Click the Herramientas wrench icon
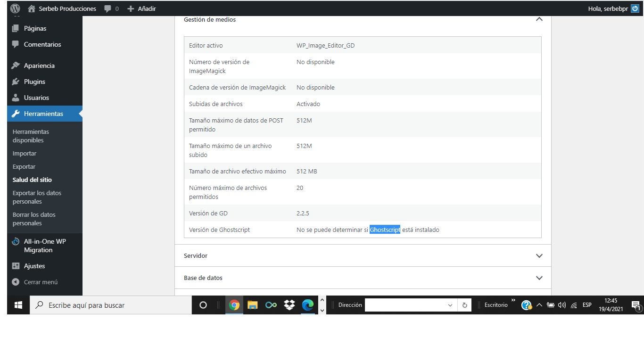Screen dimensions: 644x362 point(16,114)
